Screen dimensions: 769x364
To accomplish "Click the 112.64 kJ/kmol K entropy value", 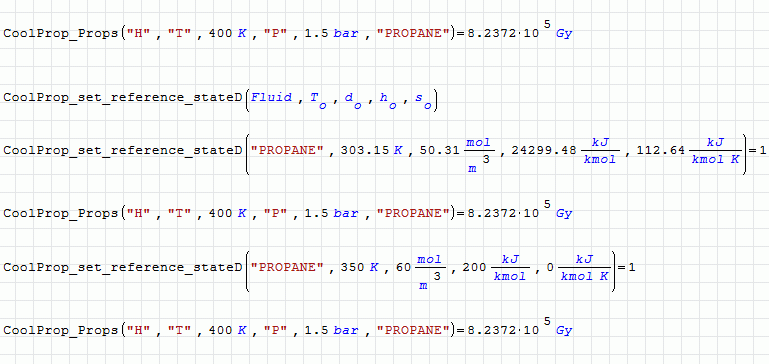I will [x=688, y=150].
